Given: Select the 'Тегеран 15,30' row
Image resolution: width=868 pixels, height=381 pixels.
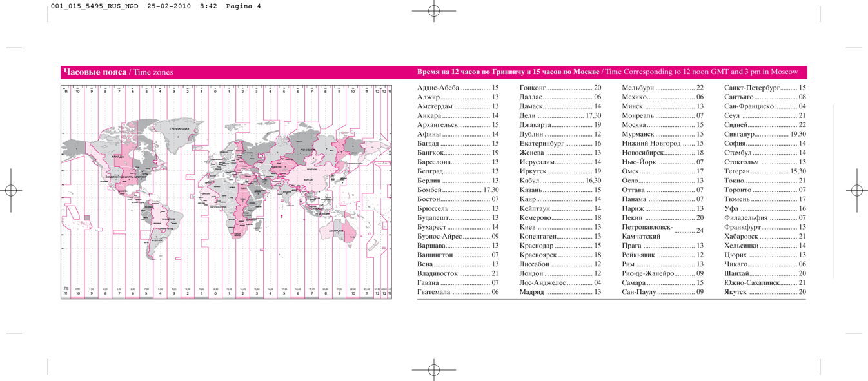Looking at the screenshot, I should pos(765,171).
